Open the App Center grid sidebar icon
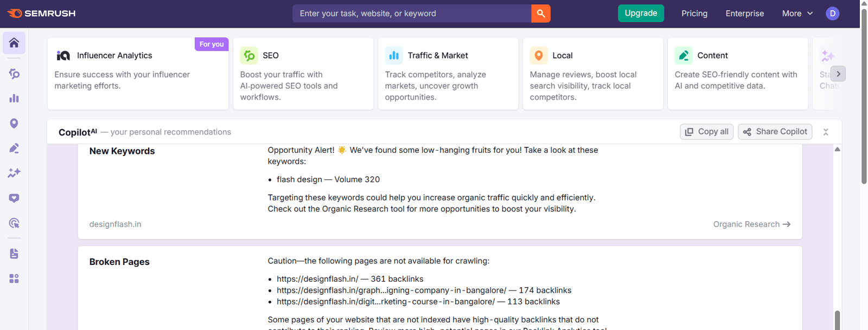Viewport: 868px width, 330px height. (x=14, y=279)
